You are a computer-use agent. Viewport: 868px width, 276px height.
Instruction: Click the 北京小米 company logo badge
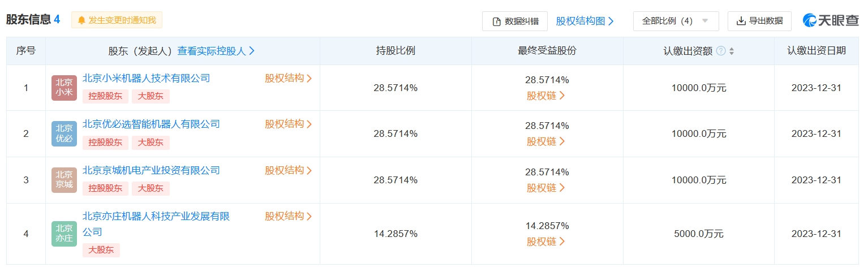click(64, 88)
